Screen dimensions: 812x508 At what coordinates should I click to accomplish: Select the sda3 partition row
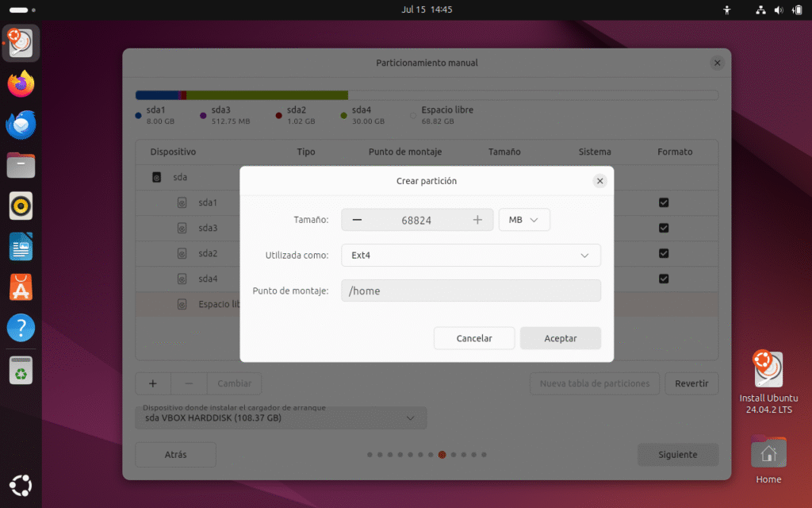(427, 228)
